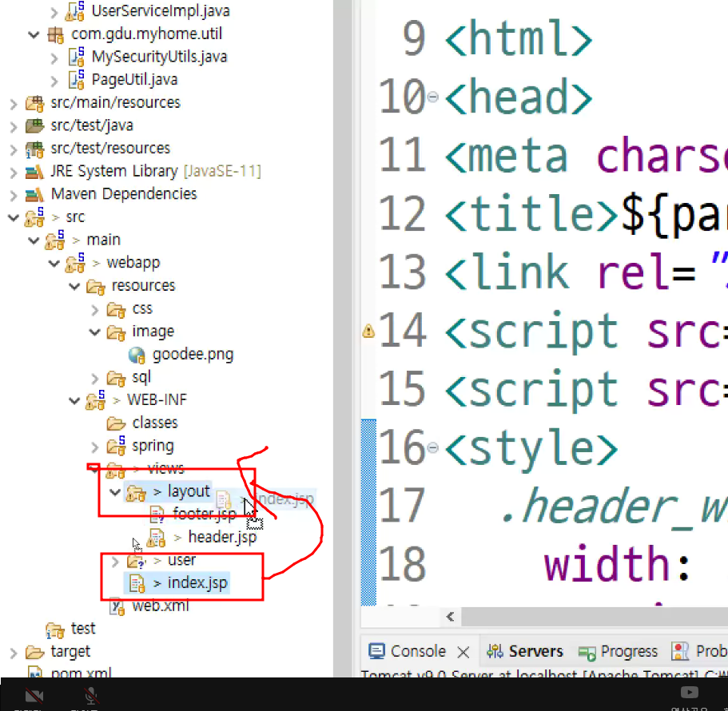
Task: Click the goodee.png image file icon
Action: pyautogui.click(x=137, y=355)
